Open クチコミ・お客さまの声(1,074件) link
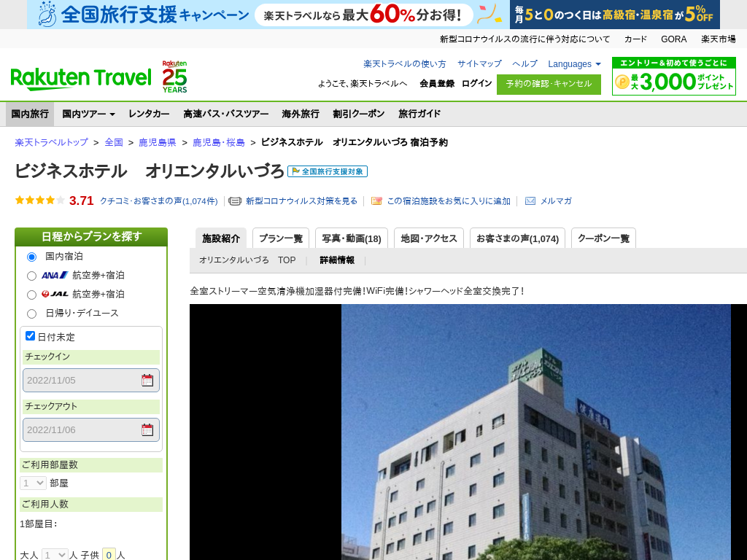747x560 pixels. (158, 201)
